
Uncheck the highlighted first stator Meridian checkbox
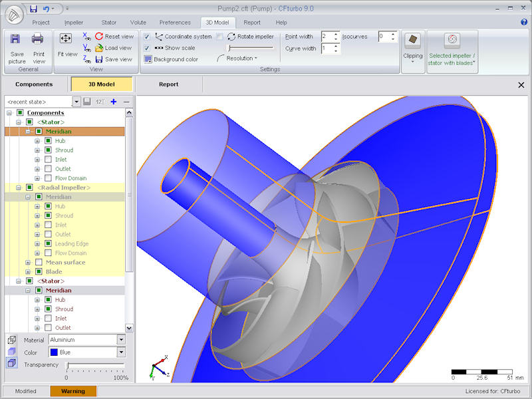(39, 131)
